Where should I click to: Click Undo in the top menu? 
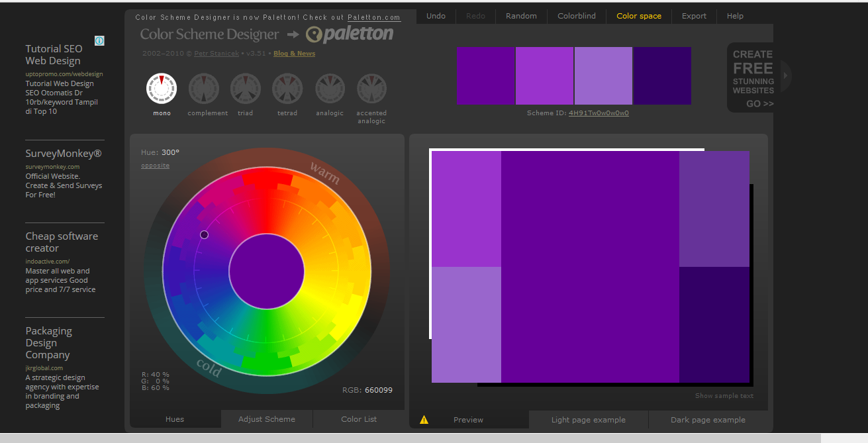[x=436, y=16]
